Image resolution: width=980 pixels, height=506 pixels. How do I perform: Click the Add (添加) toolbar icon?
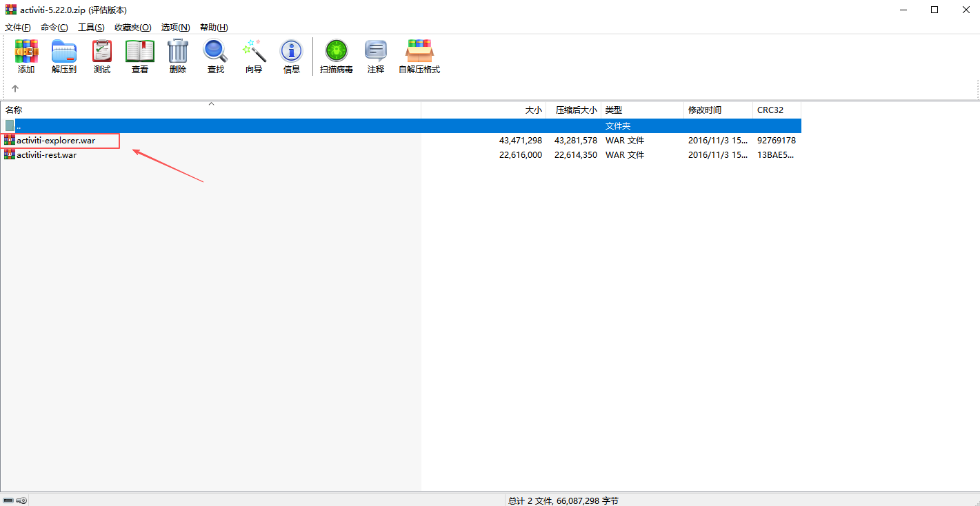(x=26, y=55)
